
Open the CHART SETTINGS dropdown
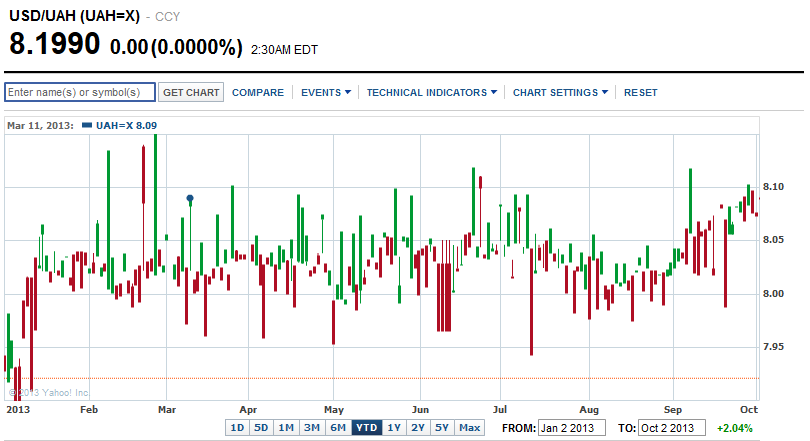[560, 92]
